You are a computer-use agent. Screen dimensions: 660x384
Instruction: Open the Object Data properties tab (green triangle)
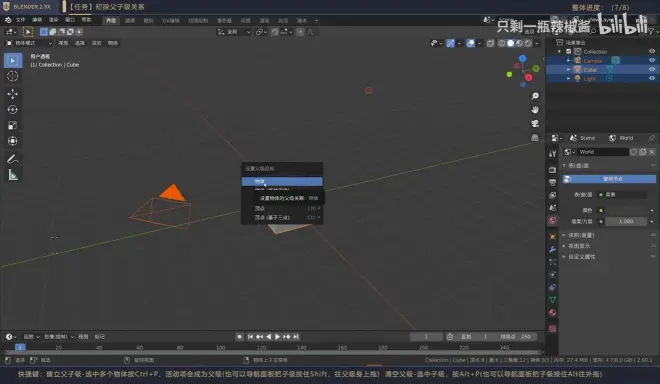click(x=553, y=300)
